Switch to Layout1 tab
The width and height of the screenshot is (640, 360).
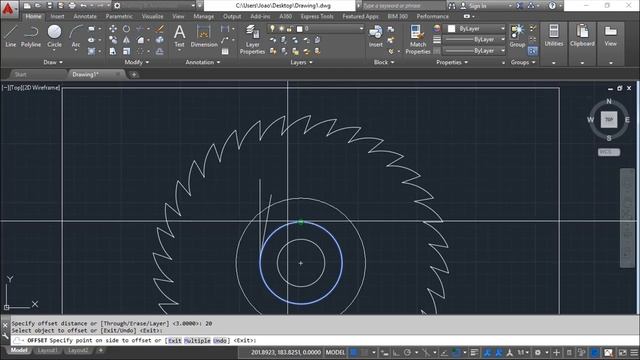tap(47, 350)
